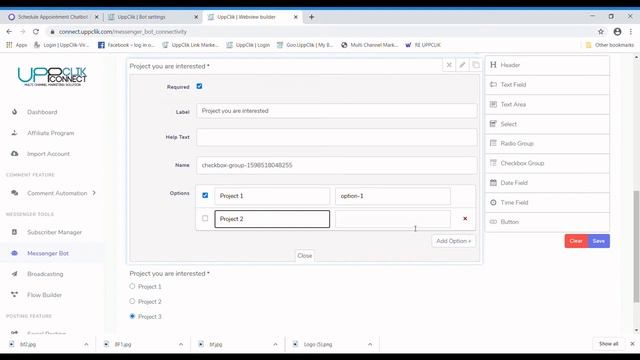Screen dimensions: 640x360
Task: Open the Facebook log in bookmark
Action: click(x=127, y=45)
